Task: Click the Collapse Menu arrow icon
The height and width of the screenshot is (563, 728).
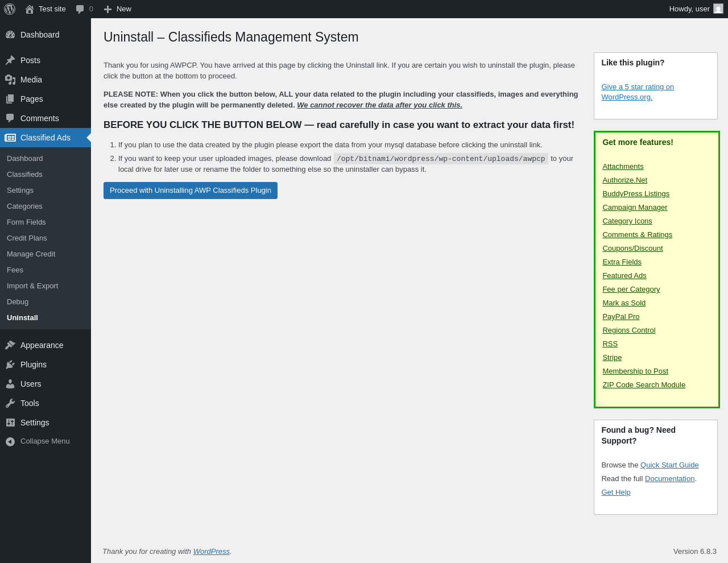Action: [10, 441]
